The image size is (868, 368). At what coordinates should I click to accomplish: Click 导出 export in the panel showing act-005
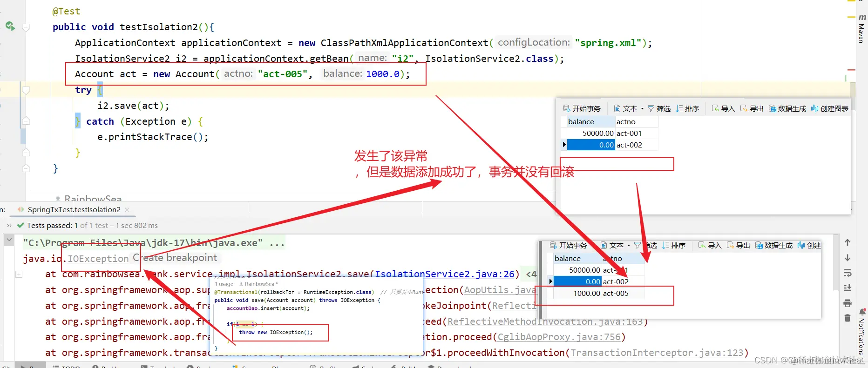(x=738, y=245)
